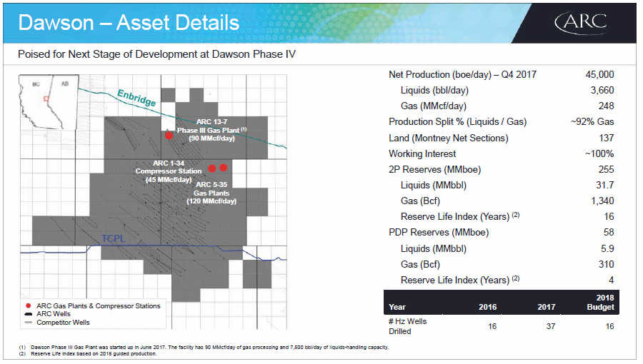Click 'Liquids (bbl/day)' label
This screenshot has height=364, width=643.
click(x=434, y=91)
